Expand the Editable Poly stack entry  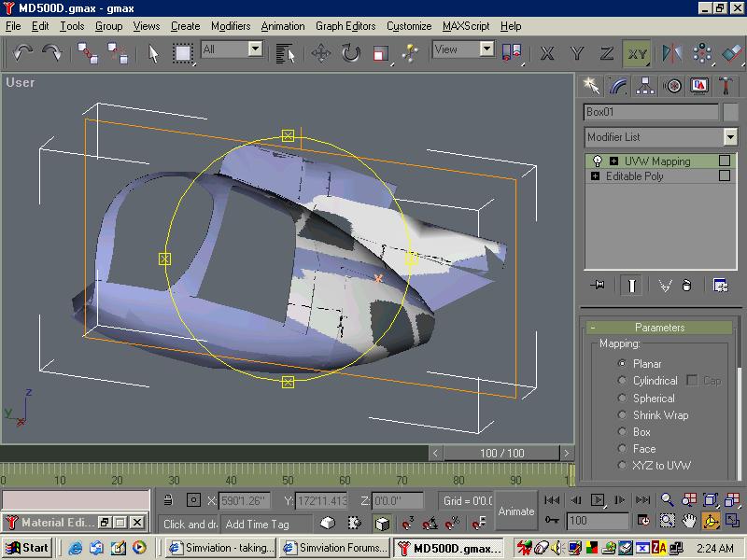[x=596, y=176]
